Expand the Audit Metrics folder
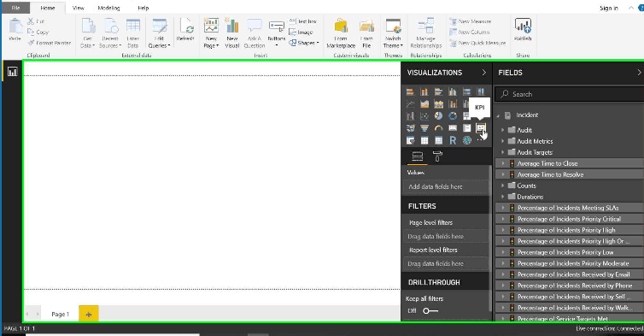This screenshot has height=336, width=644. coord(502,141)
